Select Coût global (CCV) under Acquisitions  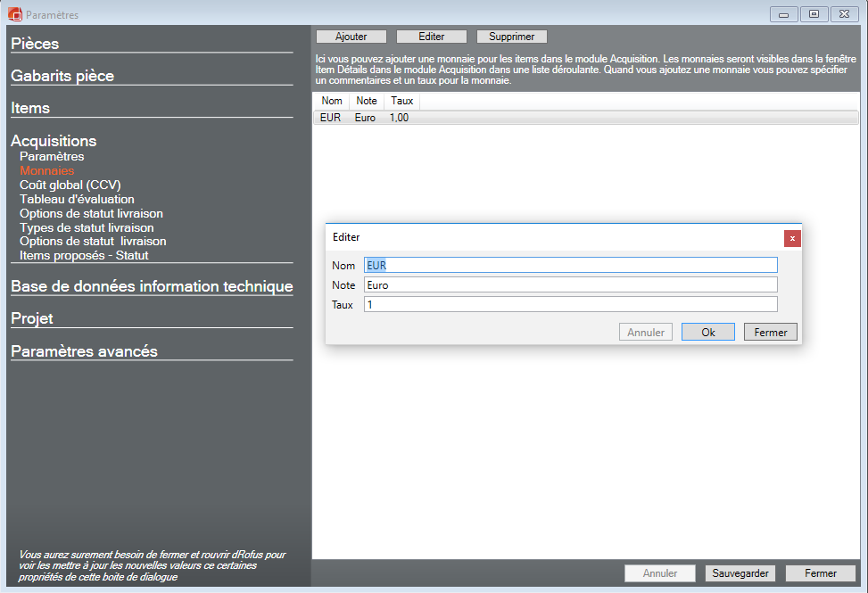point(70,185)
